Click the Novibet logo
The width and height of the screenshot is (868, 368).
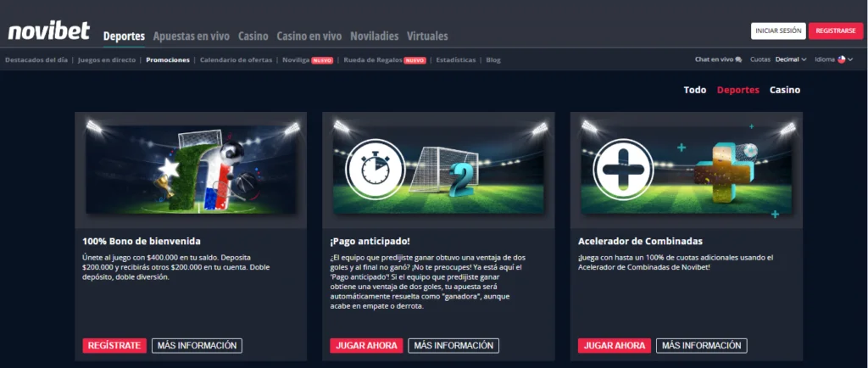click(x=48, y=31)
